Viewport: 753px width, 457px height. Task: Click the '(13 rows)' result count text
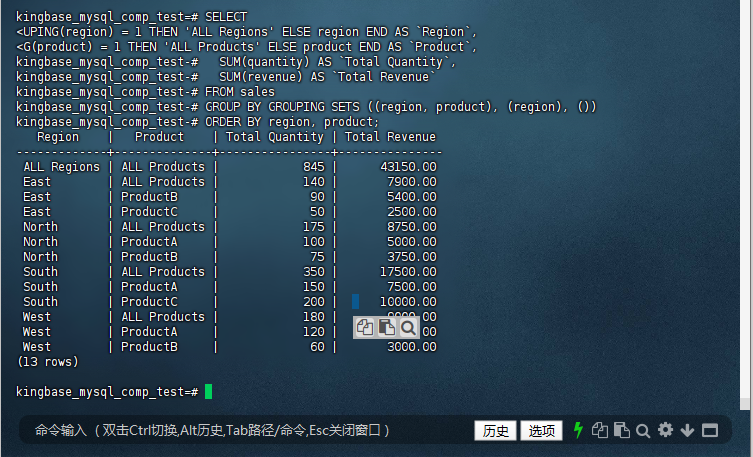tap(48, 361)
